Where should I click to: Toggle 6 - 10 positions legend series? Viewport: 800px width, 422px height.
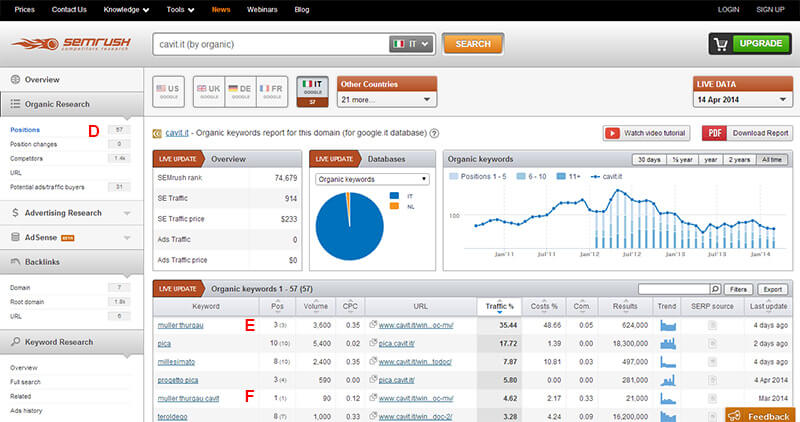(x=531, y=177)
